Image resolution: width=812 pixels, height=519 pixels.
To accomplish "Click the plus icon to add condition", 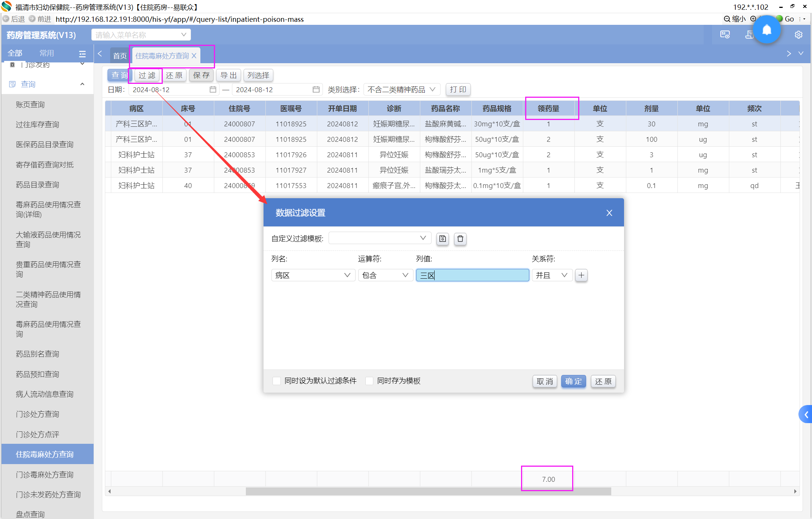I will (x=581, y=275).
